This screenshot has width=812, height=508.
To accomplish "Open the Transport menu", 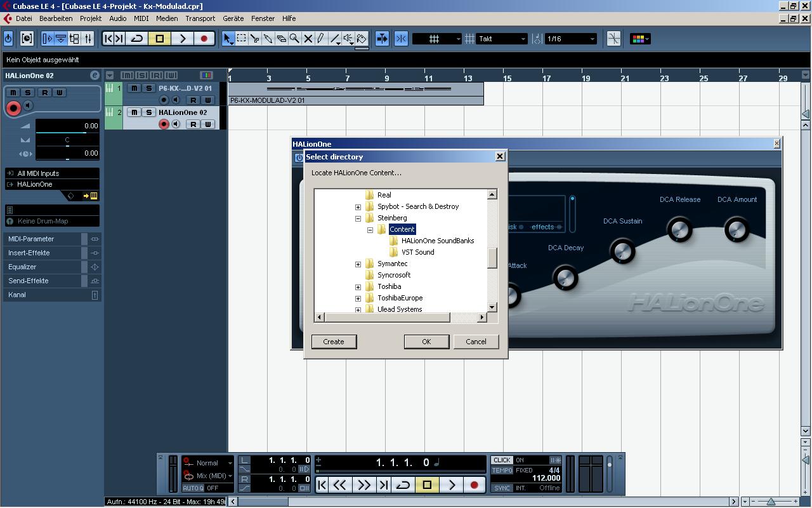I will pos(200,18).
